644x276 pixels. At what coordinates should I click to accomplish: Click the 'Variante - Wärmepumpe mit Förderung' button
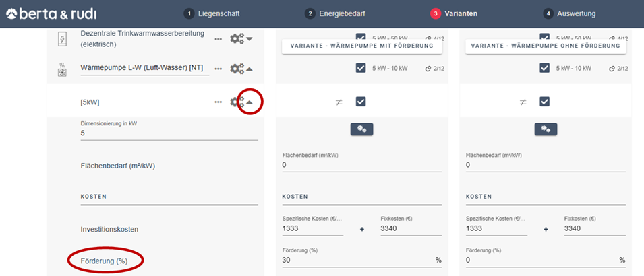point(361,46)
